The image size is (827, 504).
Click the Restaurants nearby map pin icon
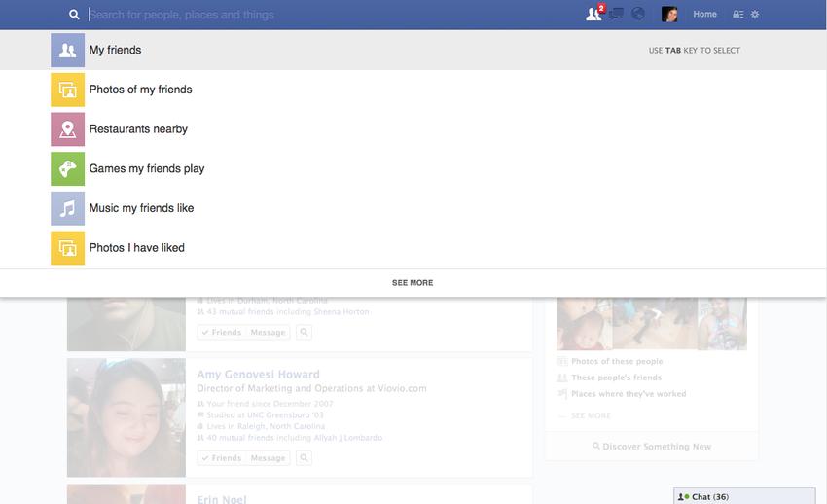tap(67, 129)
